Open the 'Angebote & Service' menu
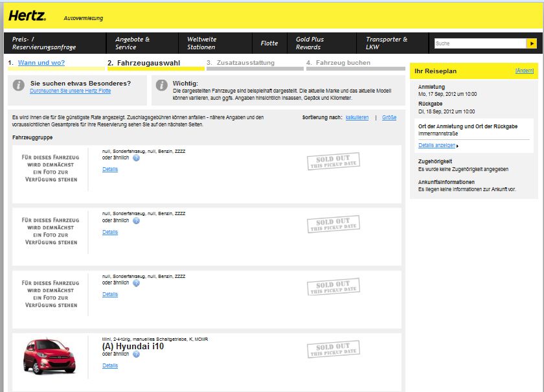544x392 pixels. 132,43
